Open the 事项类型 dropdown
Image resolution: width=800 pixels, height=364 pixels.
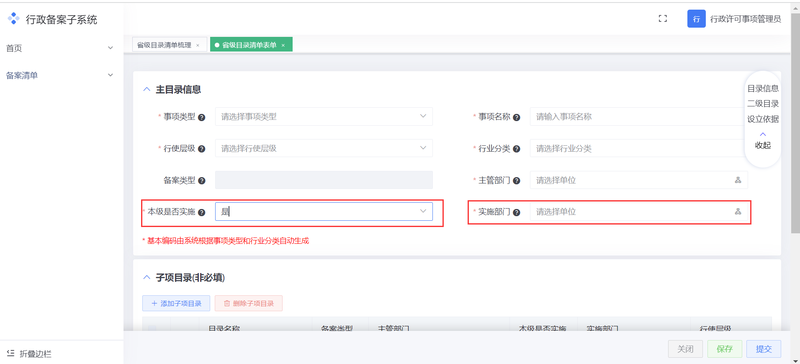323,116
